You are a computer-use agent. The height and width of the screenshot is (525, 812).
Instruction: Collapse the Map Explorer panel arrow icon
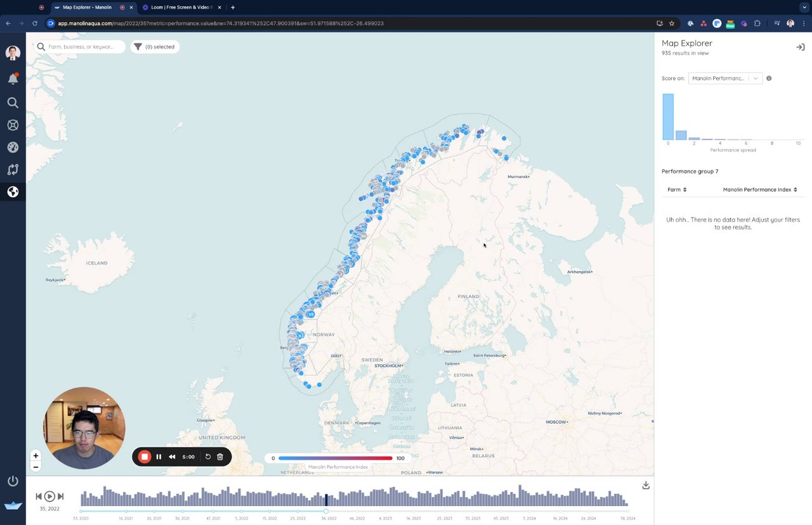801,47
